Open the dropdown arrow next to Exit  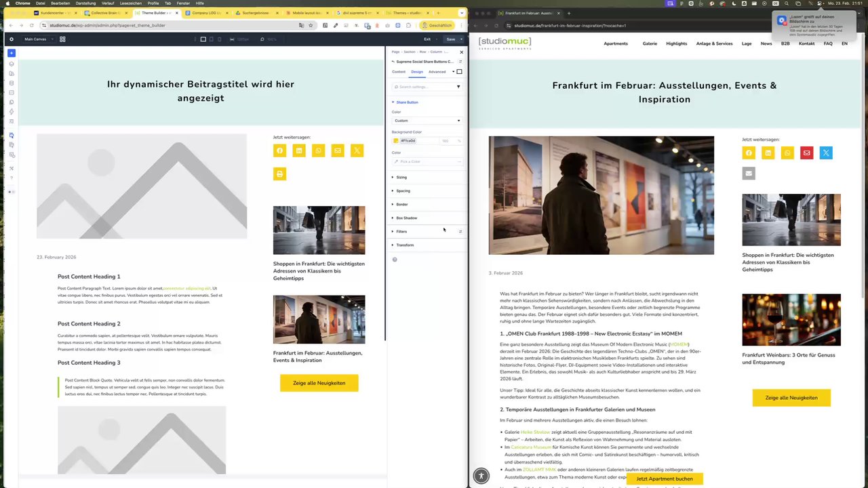[x=436, y=39]
